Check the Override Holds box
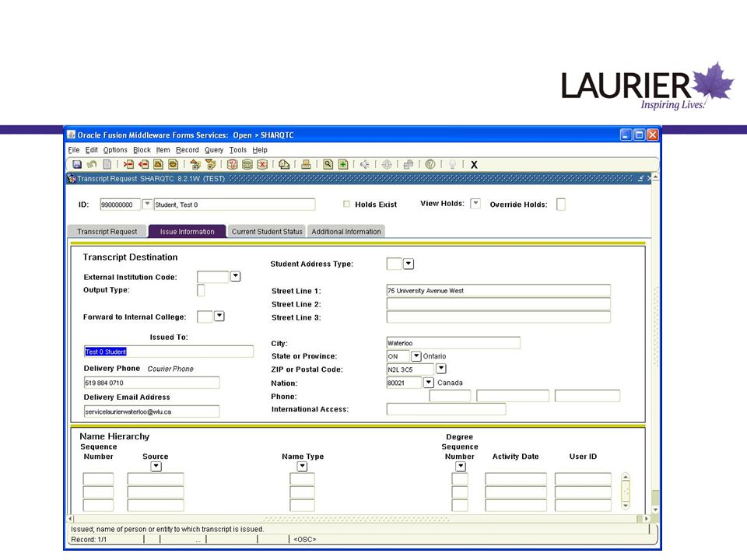Image resolution: width=747 pixels, height=560 pixels. click(x=561, y=205)
